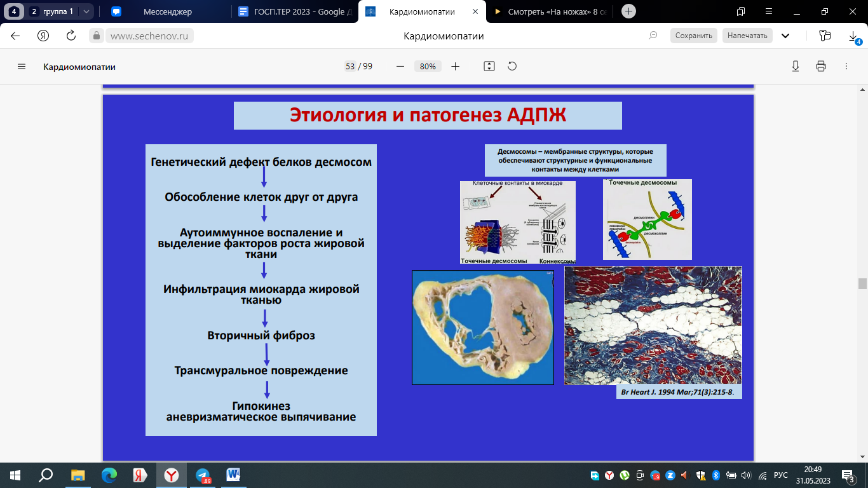Open PDF viewer more options menu
This screenshot has height=488, width=868.
tap(846, 66)
